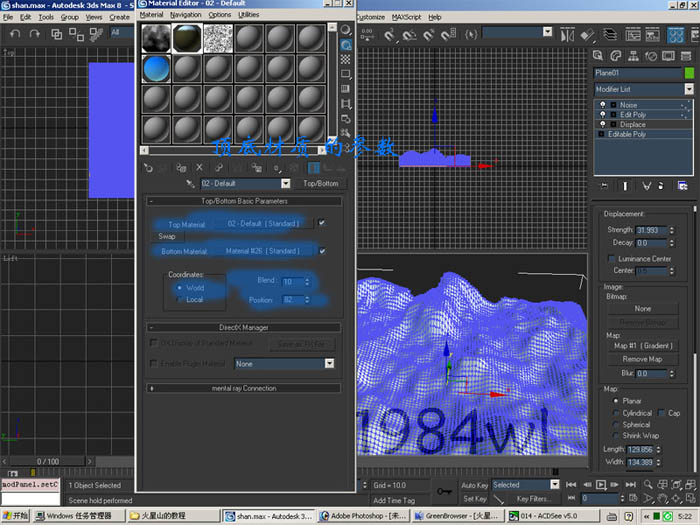Expand the mental ray Connection rollout

[x=244, y=388]
